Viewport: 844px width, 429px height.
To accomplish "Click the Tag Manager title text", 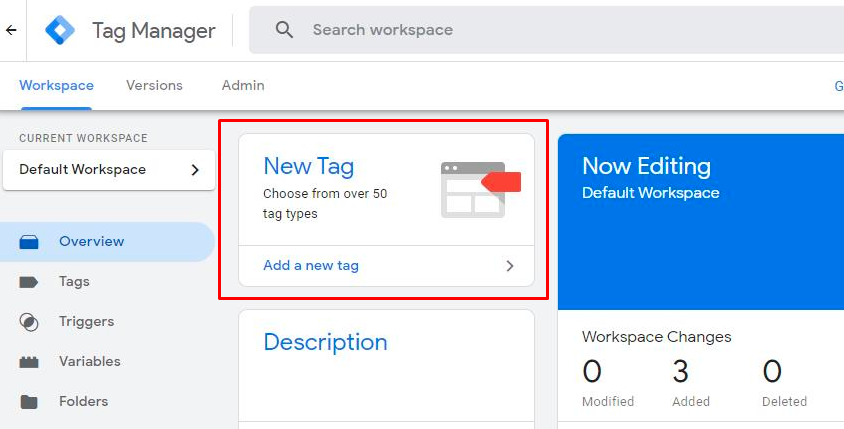I will click(154, 31).
